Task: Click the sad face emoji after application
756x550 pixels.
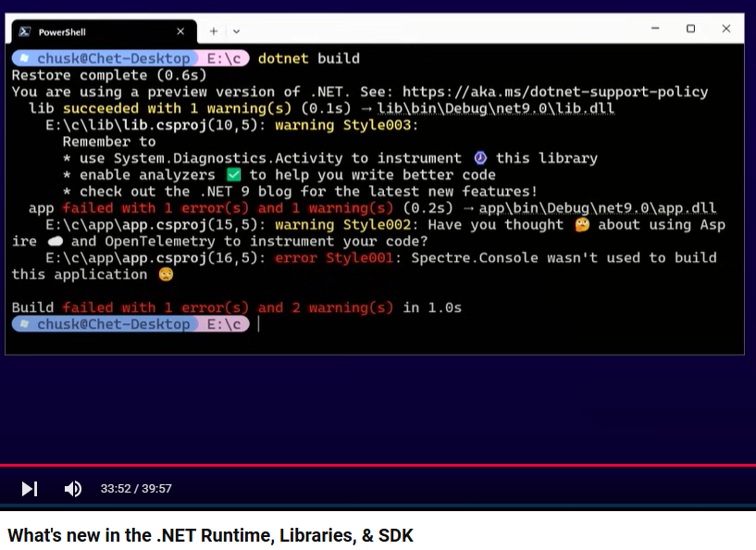Action: 166,275
